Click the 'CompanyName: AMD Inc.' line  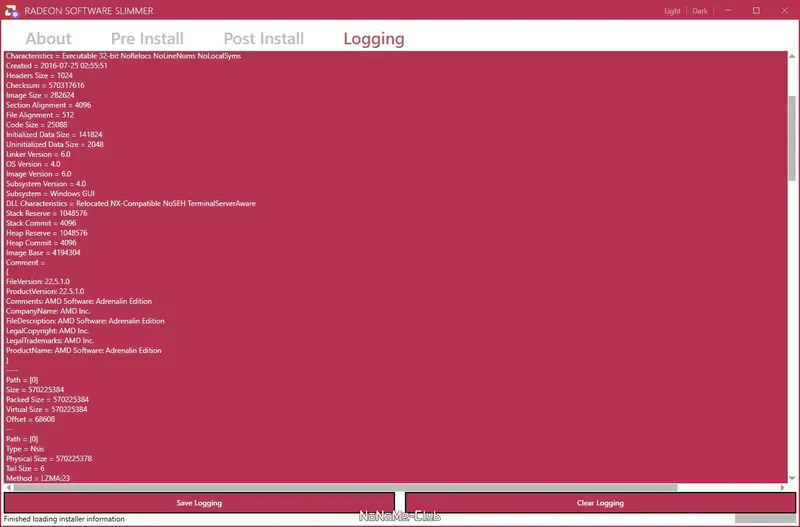tap(48, 311)
